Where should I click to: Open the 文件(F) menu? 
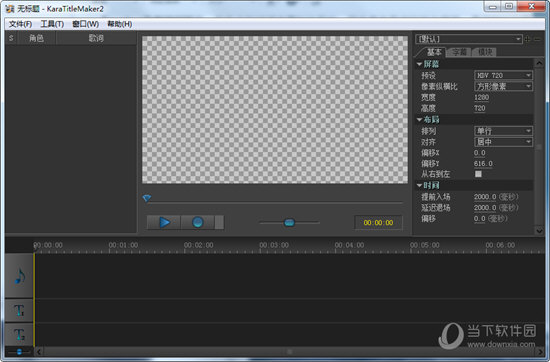(x=20, y=24)
